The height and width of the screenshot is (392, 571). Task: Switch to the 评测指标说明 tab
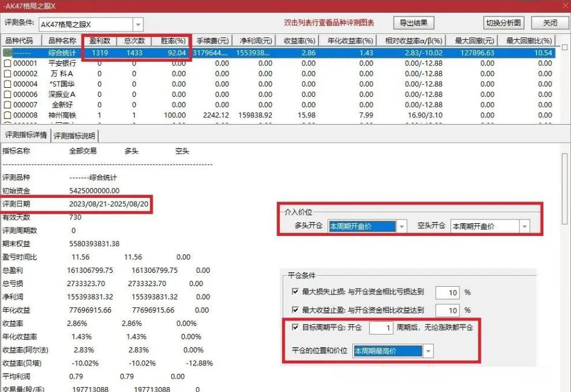coord(74,136)
